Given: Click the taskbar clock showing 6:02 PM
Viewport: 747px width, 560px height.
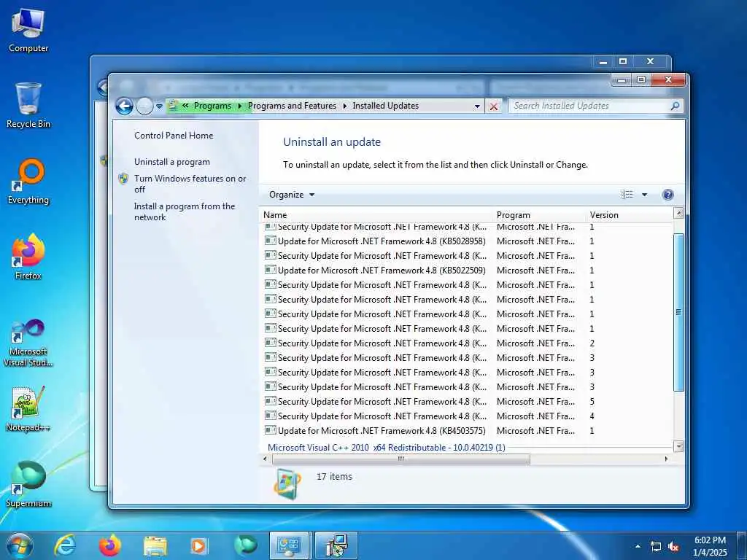Looking at the screenshot, I should pyautogui.click(x=710, y=546).
